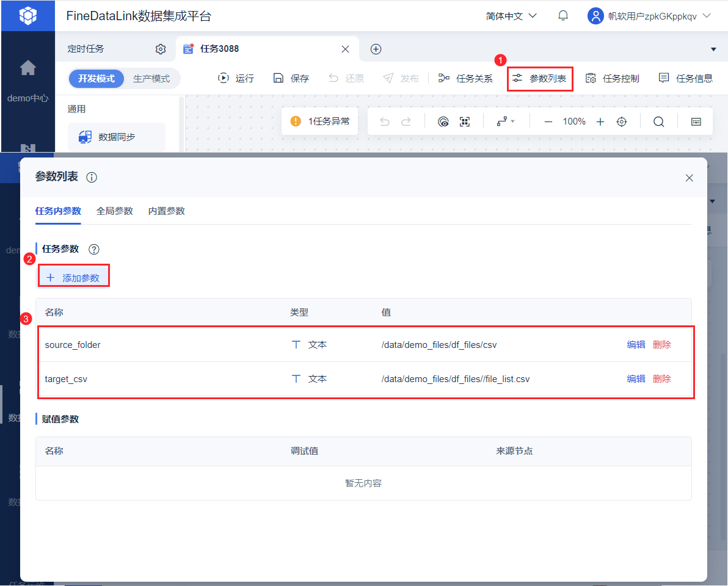Click value ending file_list.csv
The height and width of the screenshot is (586, 728).
point(456,379)
